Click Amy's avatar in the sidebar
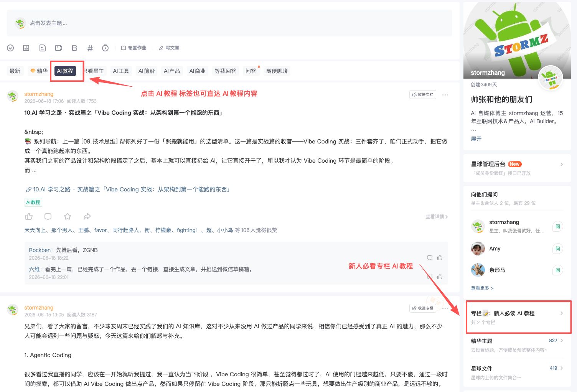Viewport: 577px width, 392px height. [x=478, y=249]
